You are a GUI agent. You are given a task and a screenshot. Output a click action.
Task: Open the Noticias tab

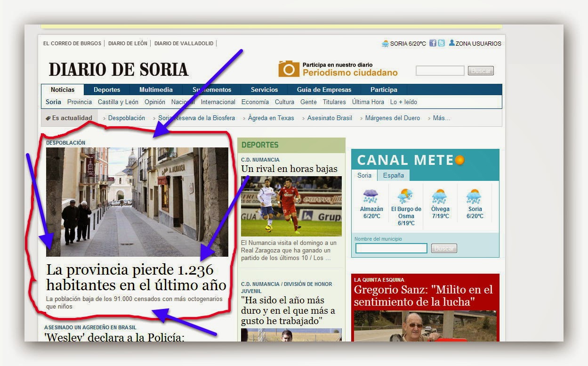[63, 89]
